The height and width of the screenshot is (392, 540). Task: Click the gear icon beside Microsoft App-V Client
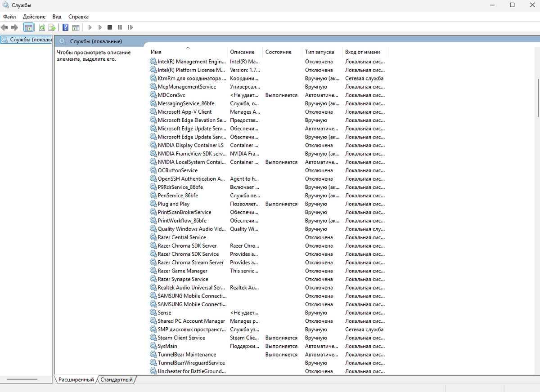[x=153, y=111]
